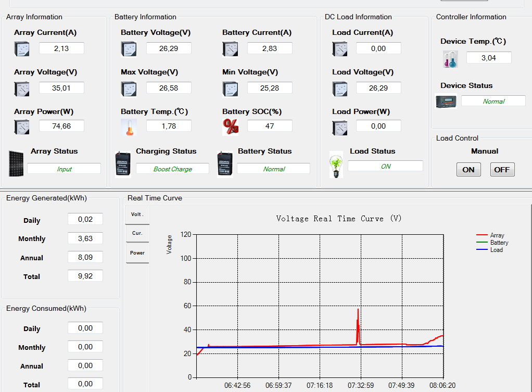Click the Array Current meter icon
The width and height of the screenshot is (532, 392).
coord(22,48)
